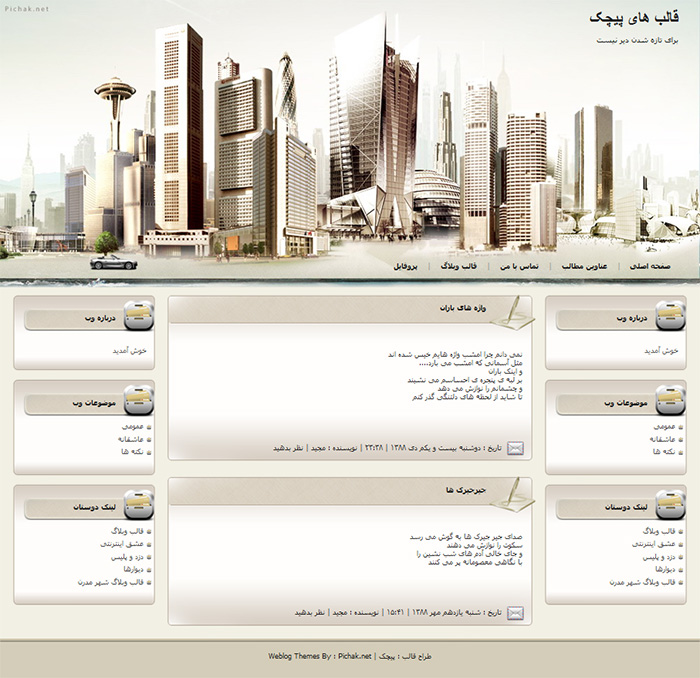Click خوش آمدید text in the right sidebar
Screen dimensions: 700x678
point(661,351)
